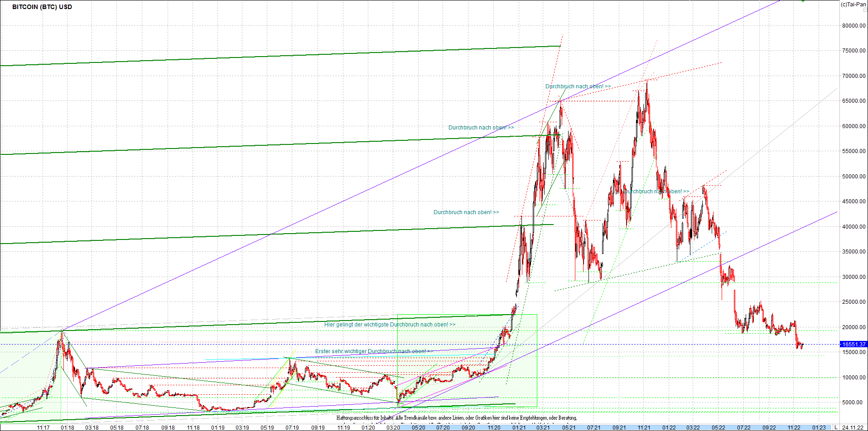Click the BITCOIN (BTC) USD chart title
This screenshot has width=868, height=431.
tap(42, 7)
